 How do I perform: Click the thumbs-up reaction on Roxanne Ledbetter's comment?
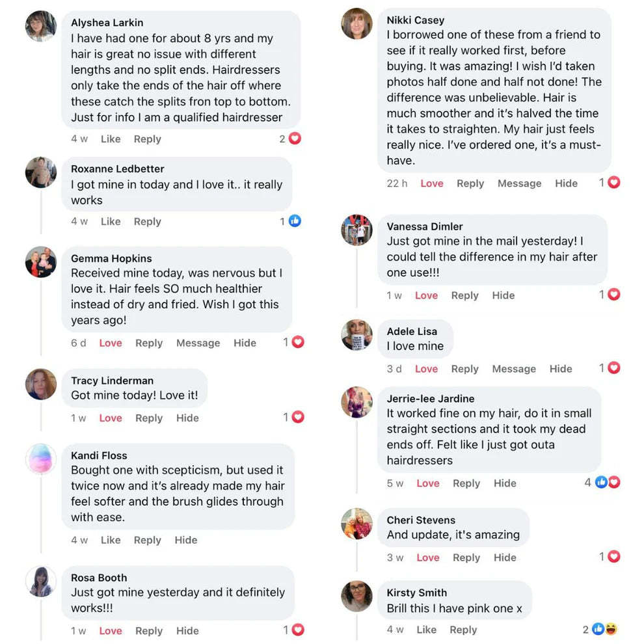295,221
